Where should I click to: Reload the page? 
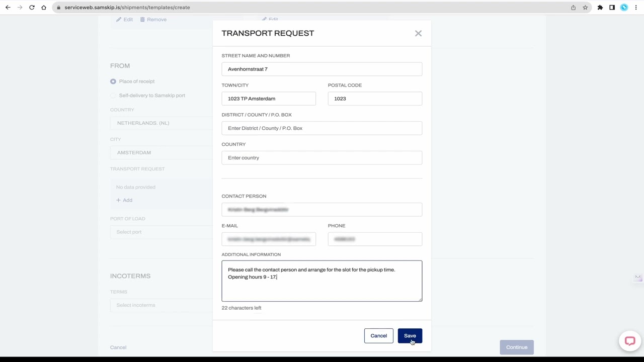click(x=32, y=8)
